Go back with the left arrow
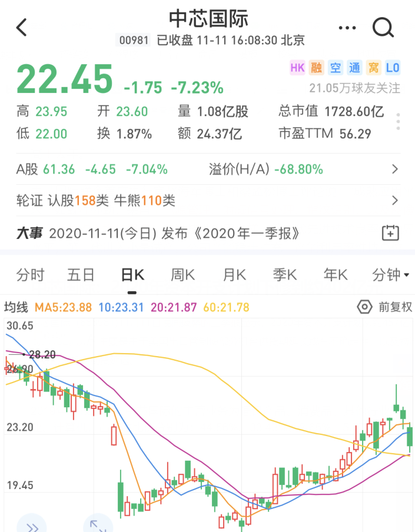Image resolution: width=415 pixels, height=532 pixels. (x=21, y=27)
